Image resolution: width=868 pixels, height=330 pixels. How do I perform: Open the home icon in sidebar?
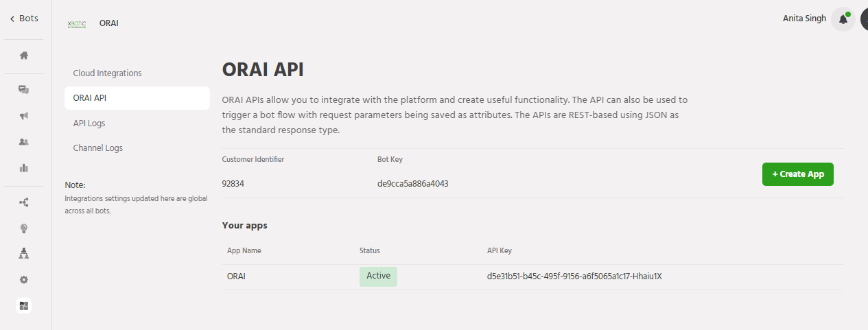click(x=24, y=56)
